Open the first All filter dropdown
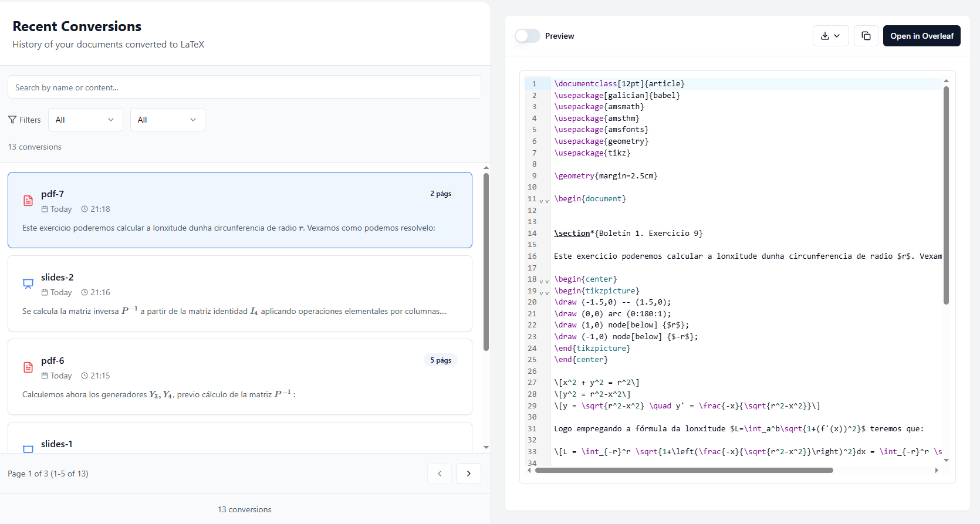Screen dimensions: 980x524 coord(86,120)
